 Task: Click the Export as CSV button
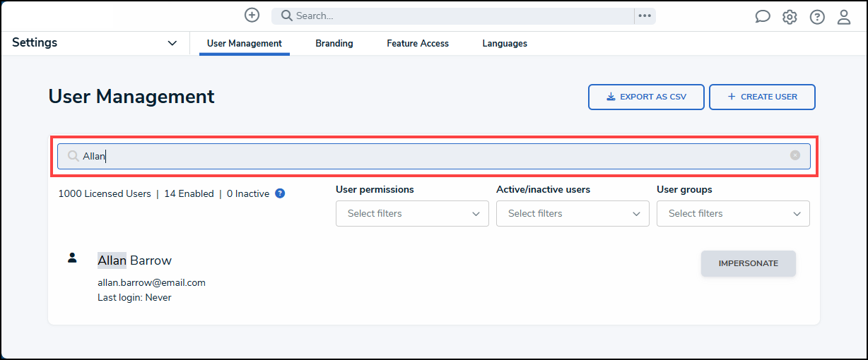click(646, 97)
